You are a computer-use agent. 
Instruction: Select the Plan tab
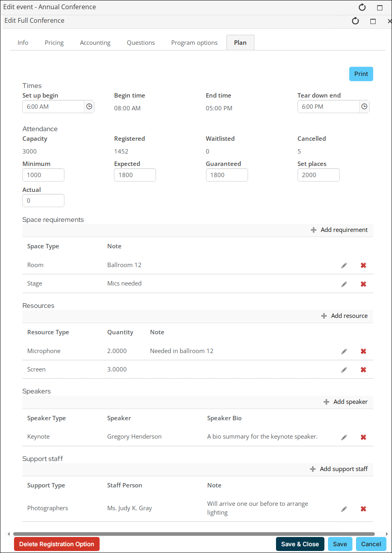tap(240, 43)
